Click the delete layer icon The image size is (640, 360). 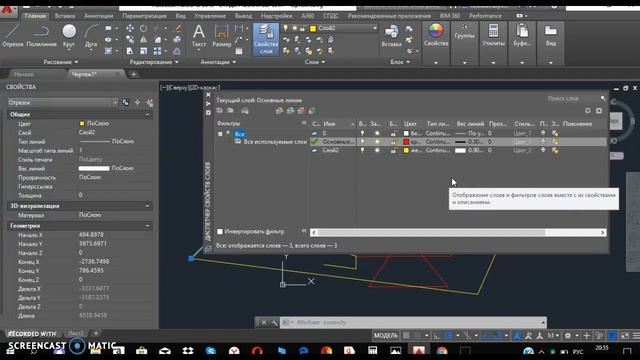click(301, 111)
